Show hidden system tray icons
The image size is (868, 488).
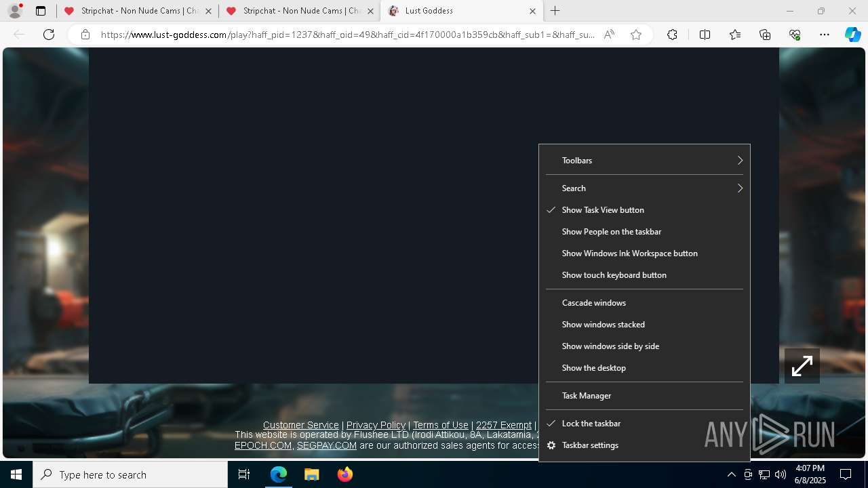731,474
